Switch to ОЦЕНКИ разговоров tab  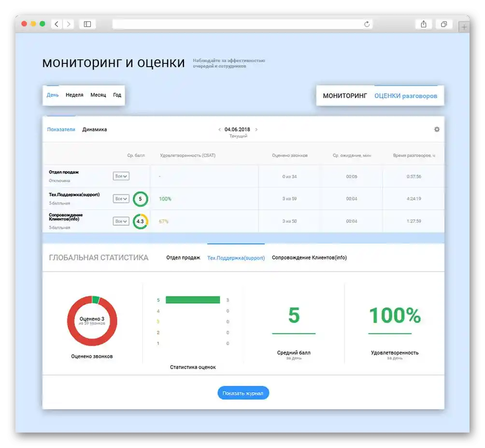pos(406,96)
